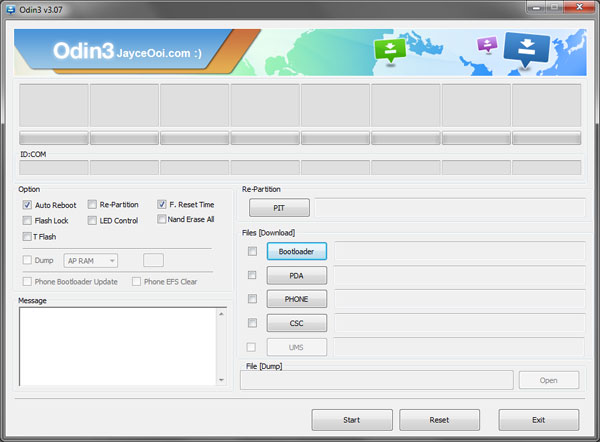Click the large blue download bubble icon
This screenshot has height=442, width=600.
point(527,50)
